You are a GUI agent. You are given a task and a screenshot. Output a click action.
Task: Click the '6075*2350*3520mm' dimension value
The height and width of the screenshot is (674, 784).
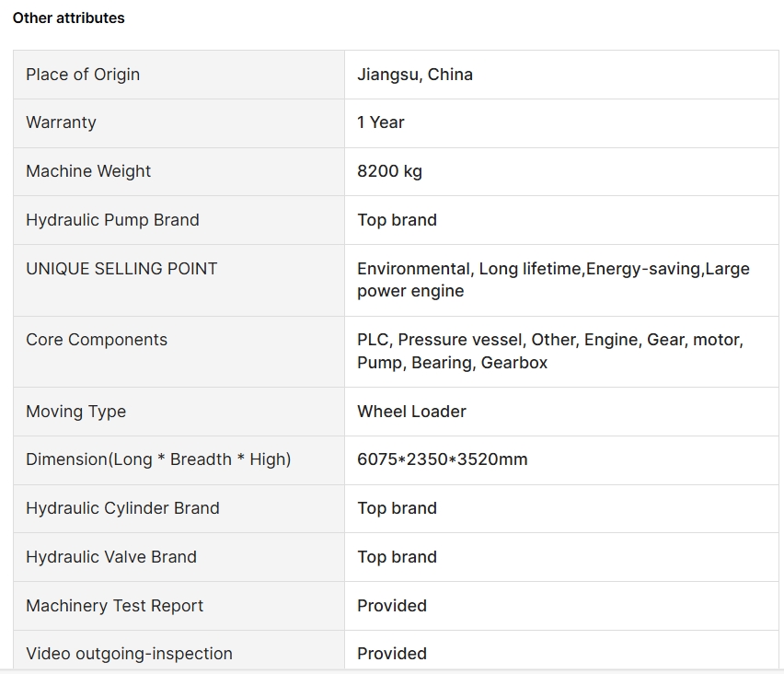(x=443, y=459)
